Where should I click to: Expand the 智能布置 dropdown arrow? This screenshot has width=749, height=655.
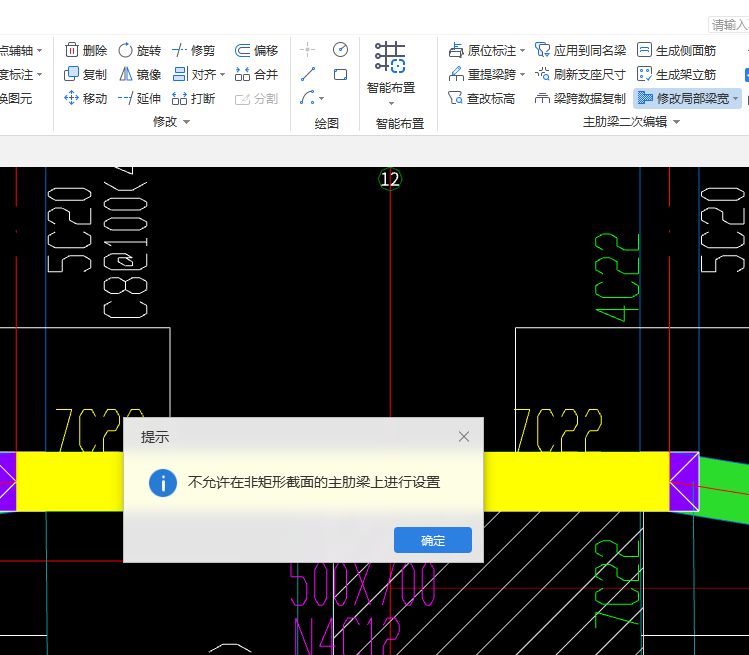[x=391, y=104]
